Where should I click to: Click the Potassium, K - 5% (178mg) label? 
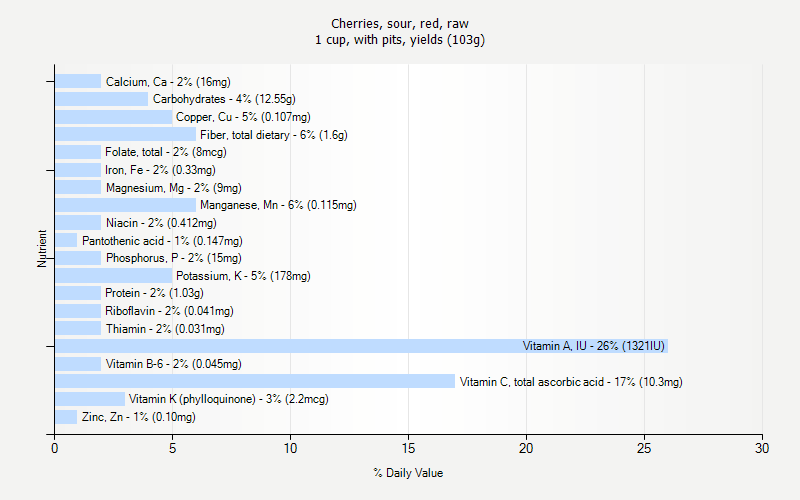[x=243, y=276]
